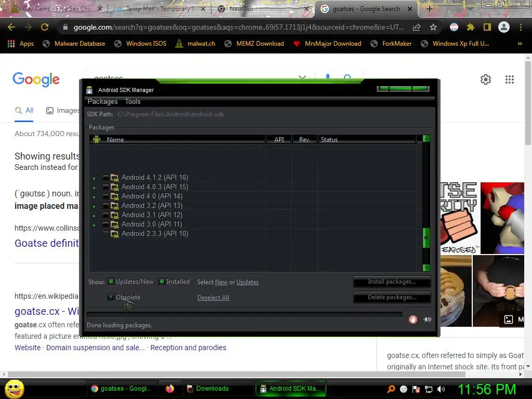Bookmark this page with the star icon
Screen dimensions: 532x399
coord(433,27)
